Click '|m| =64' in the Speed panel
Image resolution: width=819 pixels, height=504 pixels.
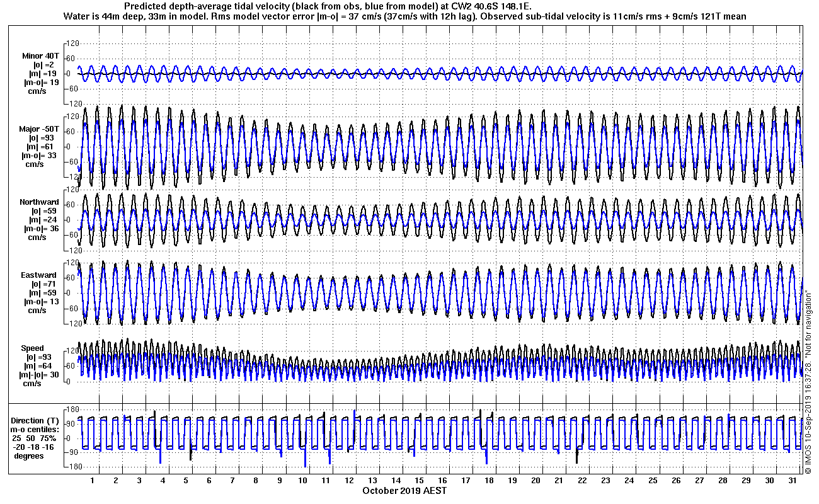coord(38,366)
